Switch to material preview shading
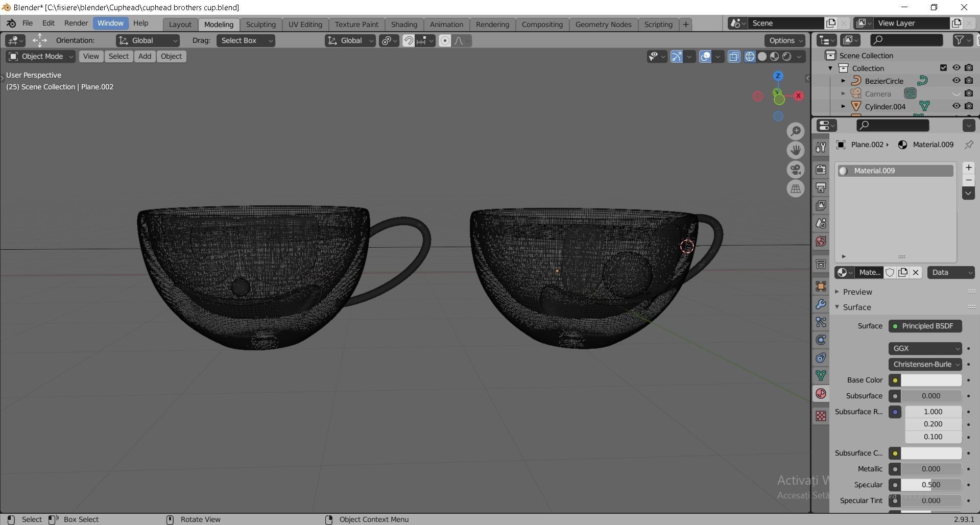This screenshot has height=525, width=980. coord(775,56)
